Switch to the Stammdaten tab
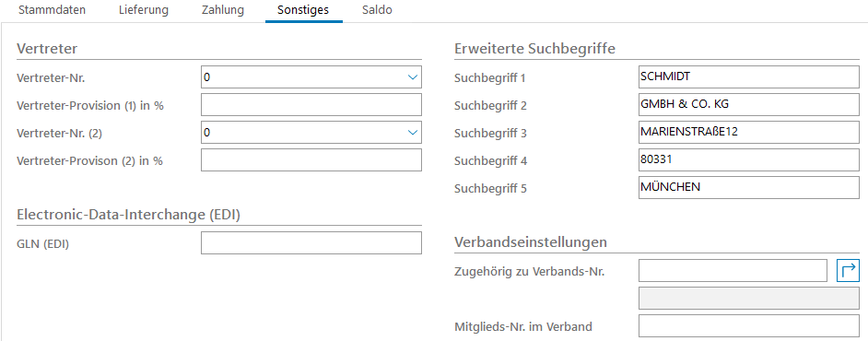This screenshot has width=868, height=341. pos(52,10)
